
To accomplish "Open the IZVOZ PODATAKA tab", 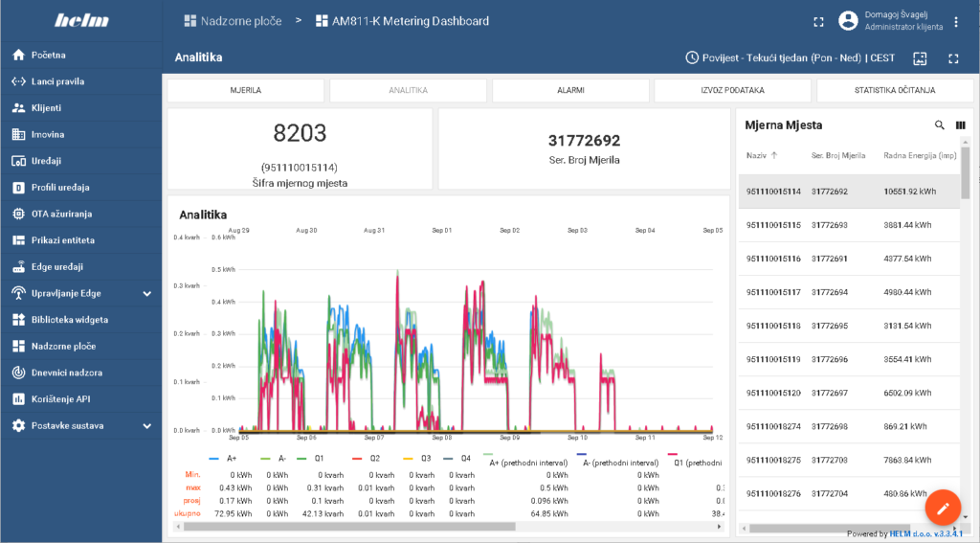I will coord(732,90).
